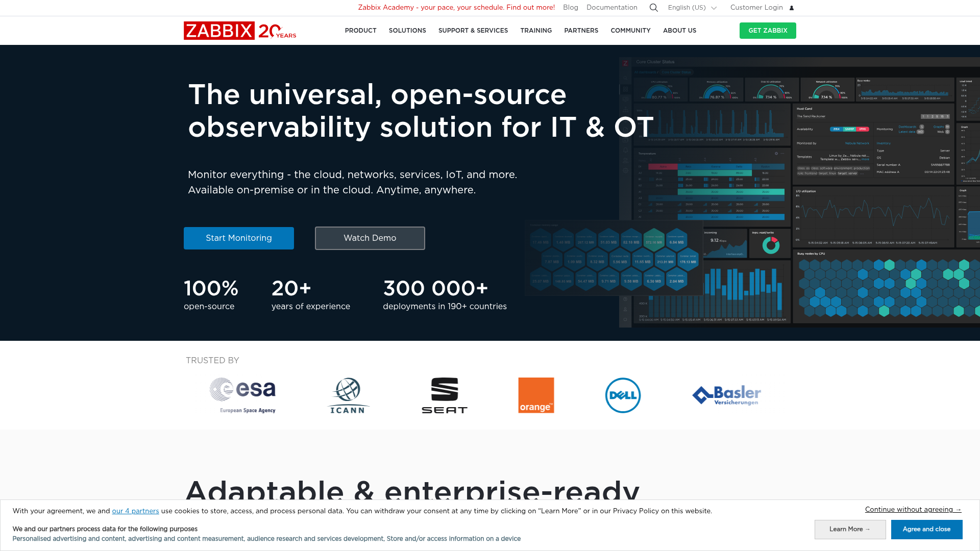
Task: Select the Dell logo
Action: pos(622,395)
